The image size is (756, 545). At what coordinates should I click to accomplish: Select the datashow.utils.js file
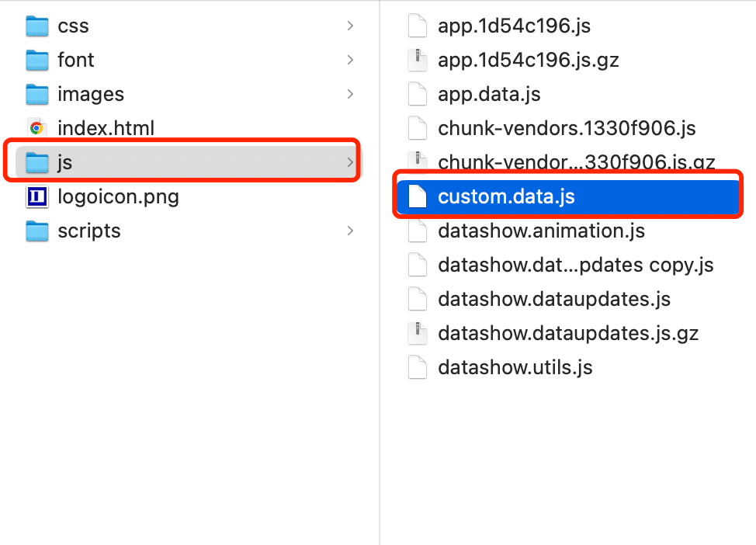coord(515,367)
